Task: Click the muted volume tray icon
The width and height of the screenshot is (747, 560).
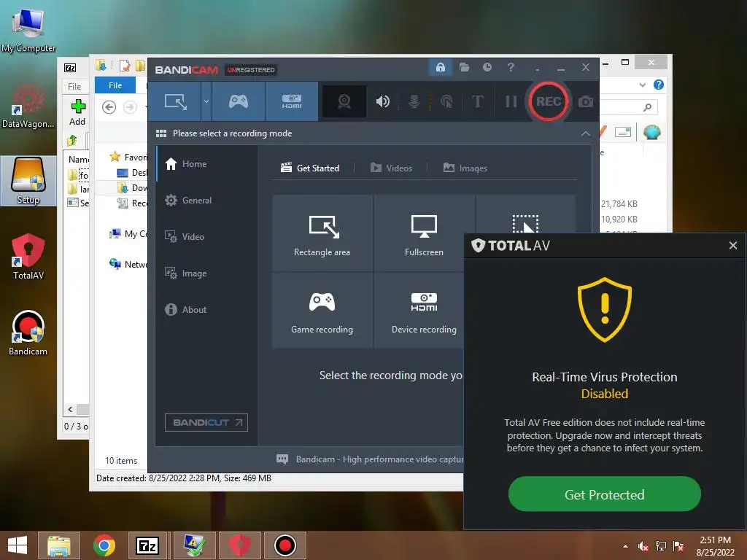Action: (x=643, y=546)
